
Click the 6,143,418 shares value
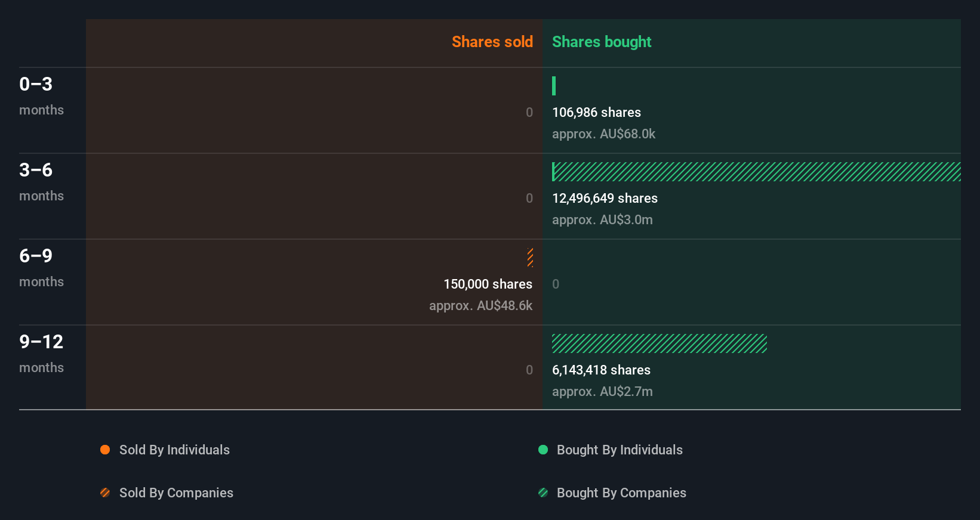[601, 370]
